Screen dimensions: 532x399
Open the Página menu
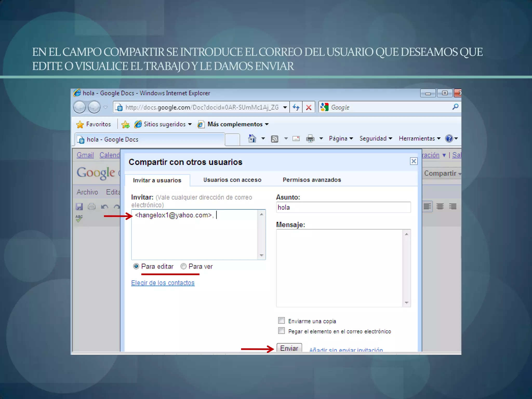click(x=341, y=138)
